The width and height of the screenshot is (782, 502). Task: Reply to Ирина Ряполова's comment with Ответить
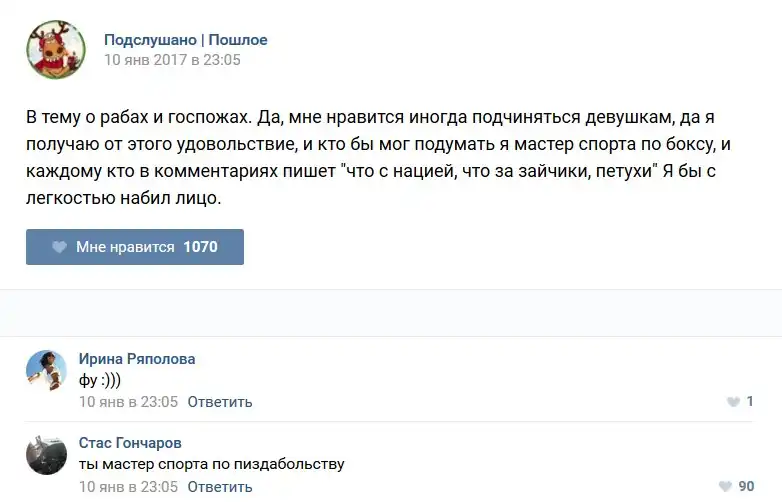tap(220, 402)
